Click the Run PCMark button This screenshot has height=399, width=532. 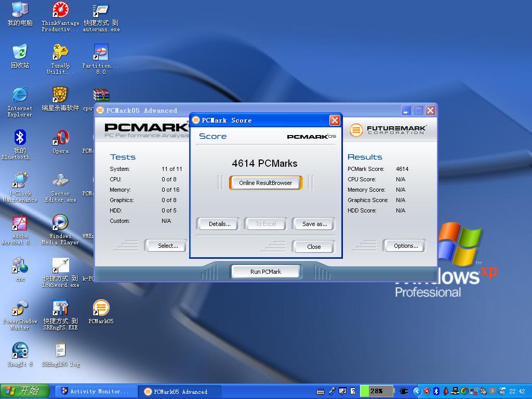coord(265,272)
